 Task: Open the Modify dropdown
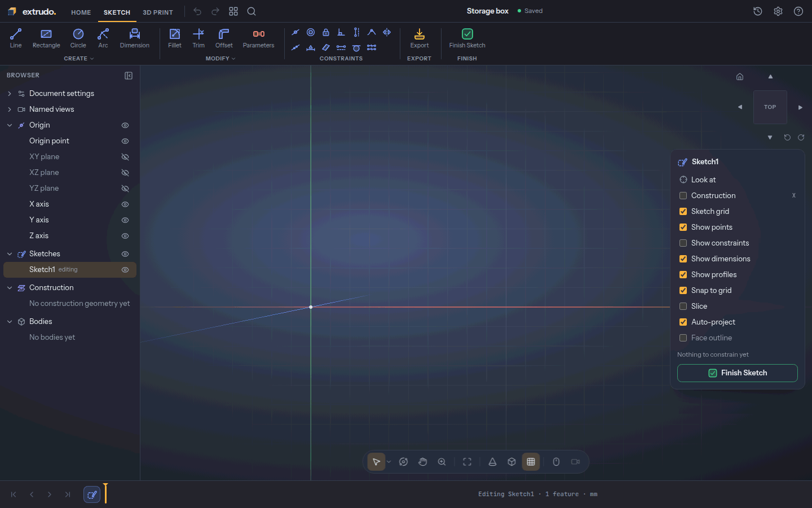220,59
